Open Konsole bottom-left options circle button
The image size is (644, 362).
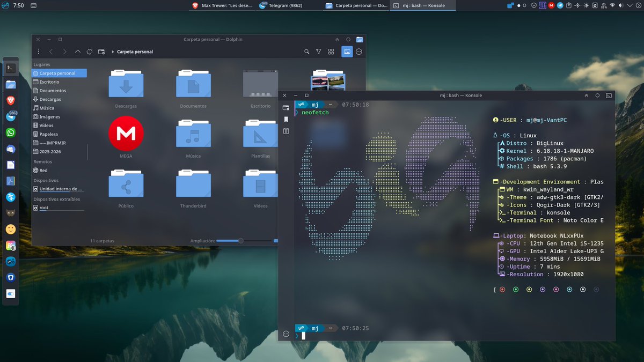coord(286,334)
